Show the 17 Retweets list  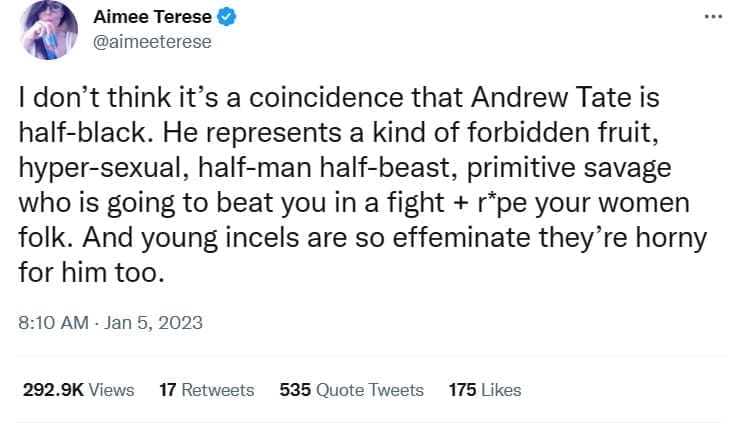tap(207, 390)
